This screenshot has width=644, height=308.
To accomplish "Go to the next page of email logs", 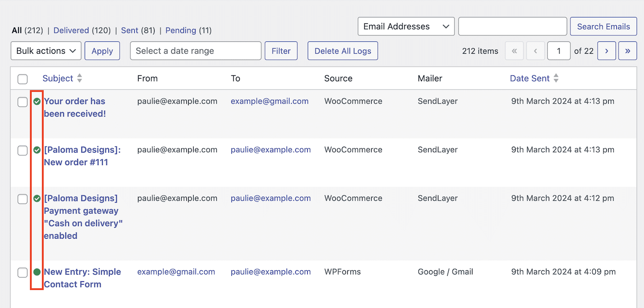I will (606, 51).
